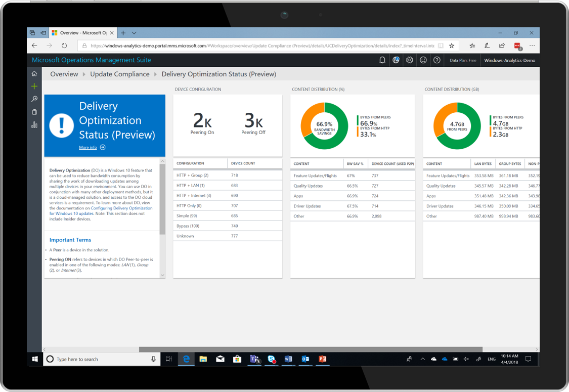Viewport: 569px width, 392px height.
Task: Expand hidden icons in the system tray
Action: pyautogui.click(x=423, y=359)
